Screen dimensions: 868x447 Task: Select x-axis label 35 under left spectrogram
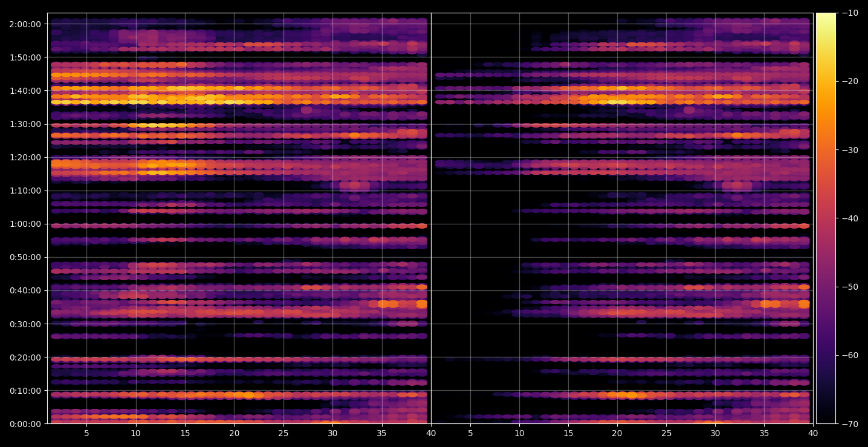point(382,433)
